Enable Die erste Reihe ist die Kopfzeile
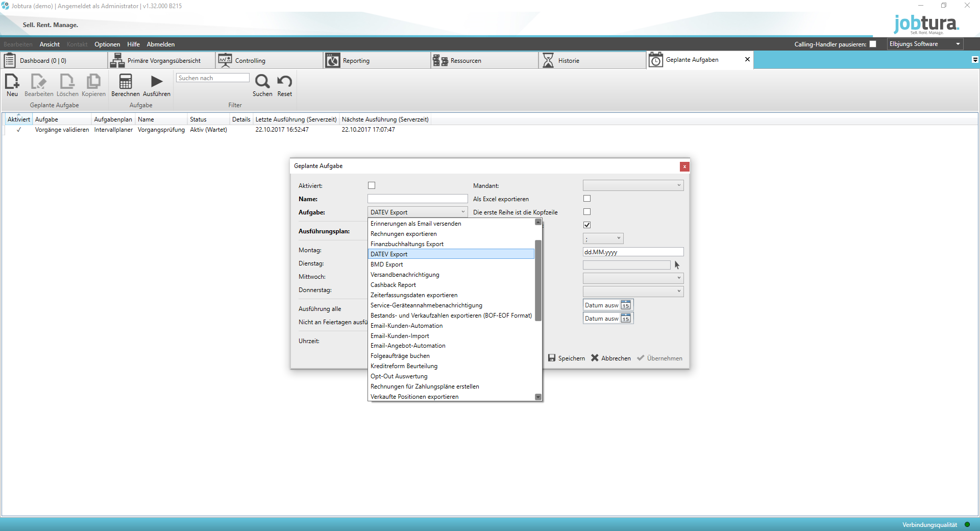Image resolution: width=980 pixels, height=531 pixels. pyautogui.click(x=587, y=212)
